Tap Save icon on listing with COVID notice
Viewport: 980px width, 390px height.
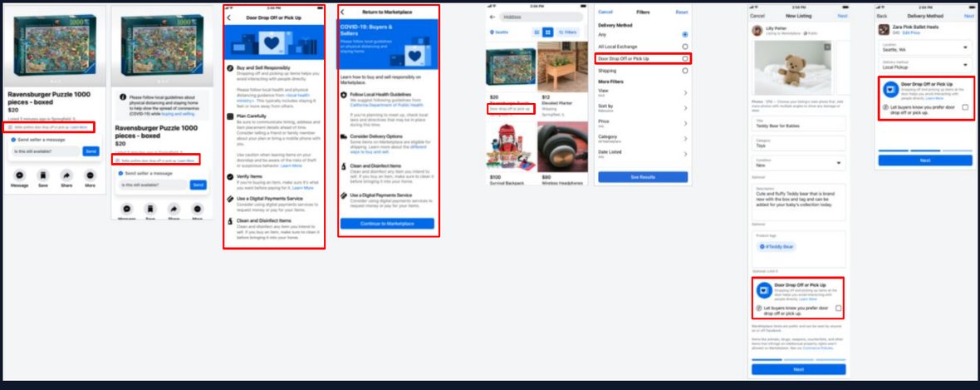click(150, 209)
